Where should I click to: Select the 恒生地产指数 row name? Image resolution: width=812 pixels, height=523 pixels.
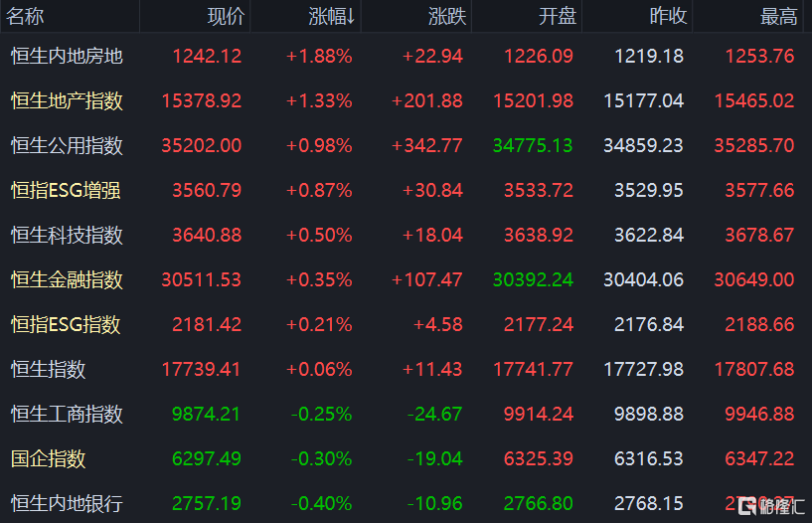click(x=67, y=100)
